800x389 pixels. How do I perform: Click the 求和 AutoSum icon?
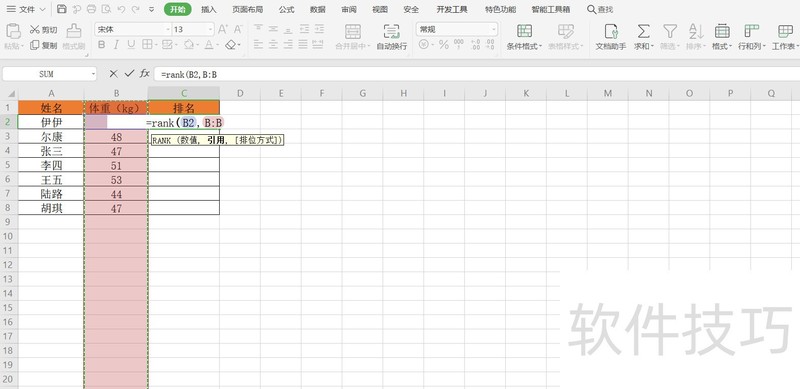point(644,32)
